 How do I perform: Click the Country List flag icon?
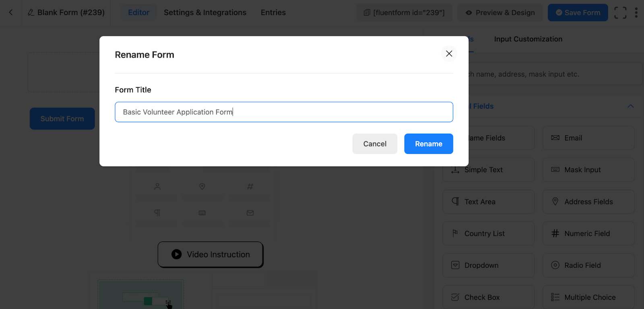click(455, 233)
